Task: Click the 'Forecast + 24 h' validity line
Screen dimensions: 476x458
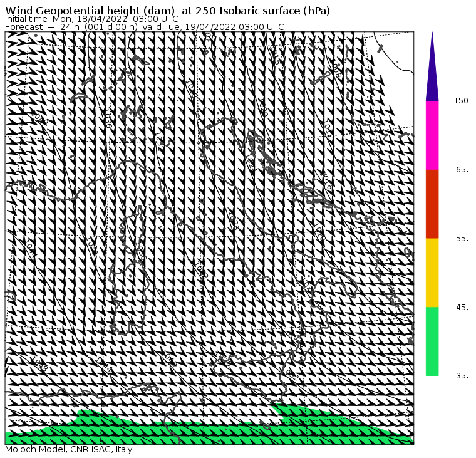Action: click(145, 27)
